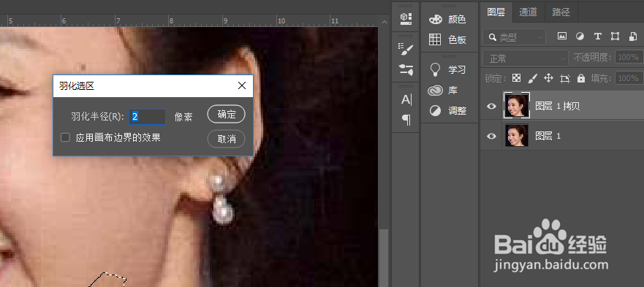Confirm feather with 确定 button
This screenshot has width=644, height=287.
click(227, 114)
